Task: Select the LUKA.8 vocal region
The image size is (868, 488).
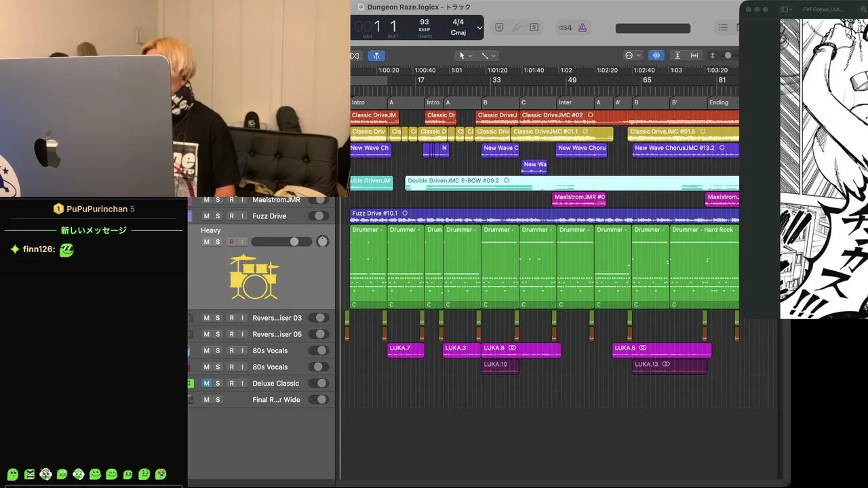Action: pyautogui.click(x=521, y=350)
